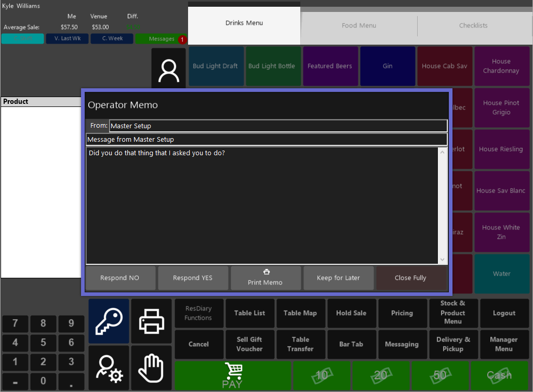The width and height of the screenshot is (533, 392).
Task: Close the memo with Close Fully
Action: [x=410, y=278]
